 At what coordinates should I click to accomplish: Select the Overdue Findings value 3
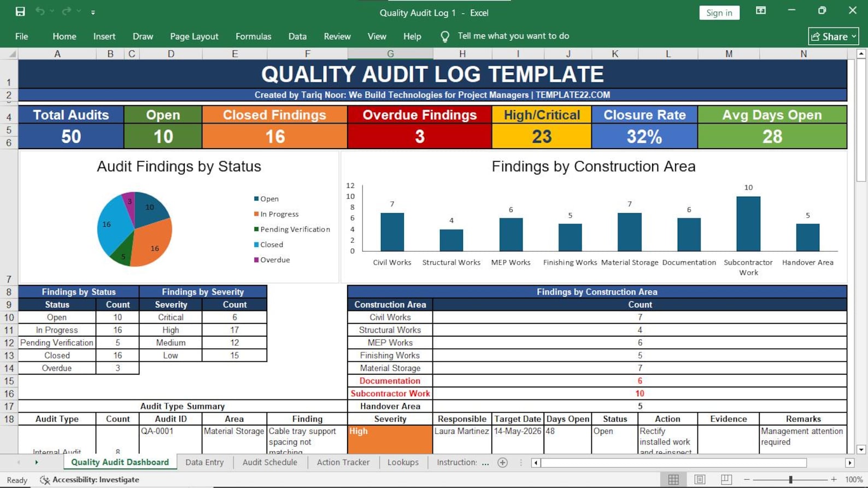point(420,136)
